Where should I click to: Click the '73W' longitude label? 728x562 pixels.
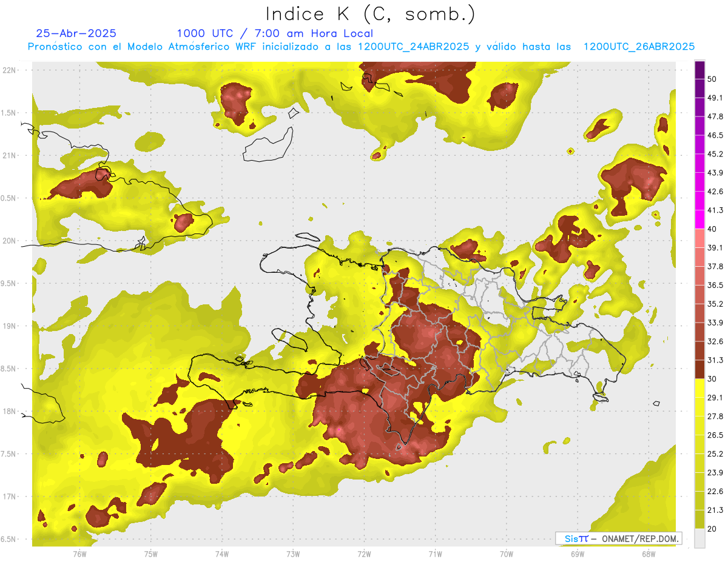[293, 554]
